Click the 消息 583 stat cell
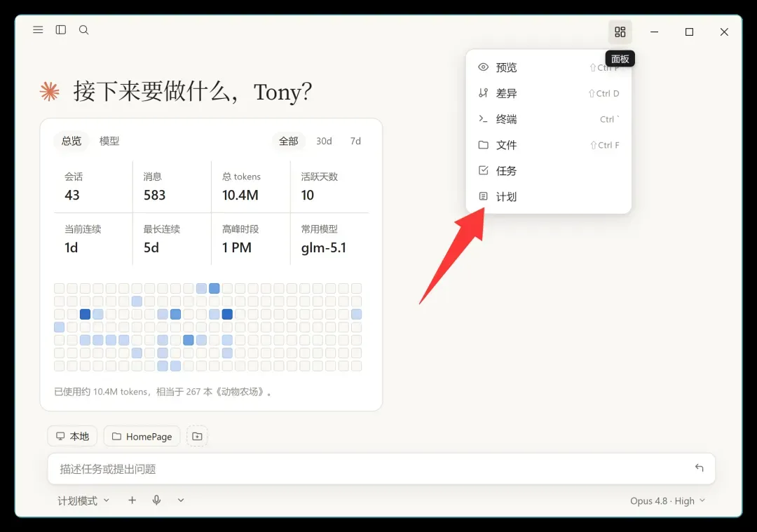757x532 pixels. point(172,186)
